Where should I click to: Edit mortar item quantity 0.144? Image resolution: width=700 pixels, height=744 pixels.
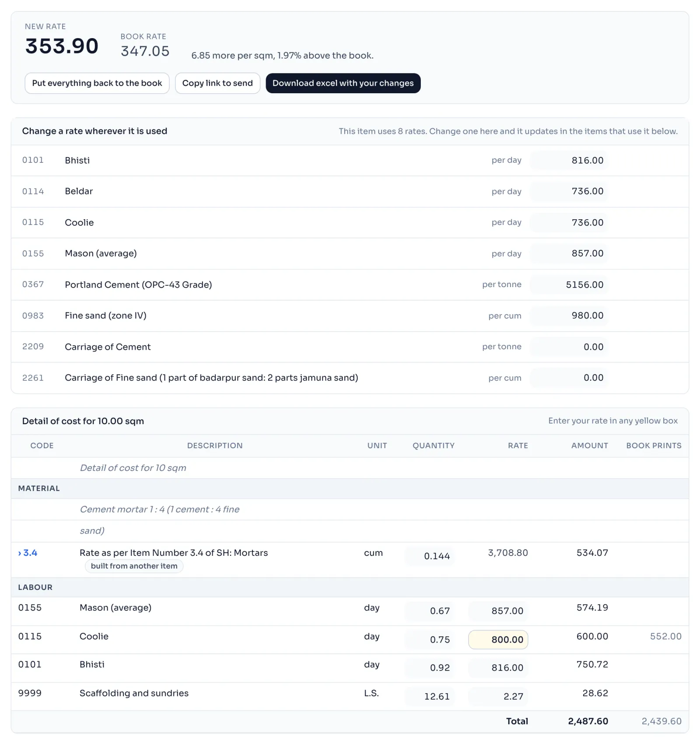coord(430,556)
